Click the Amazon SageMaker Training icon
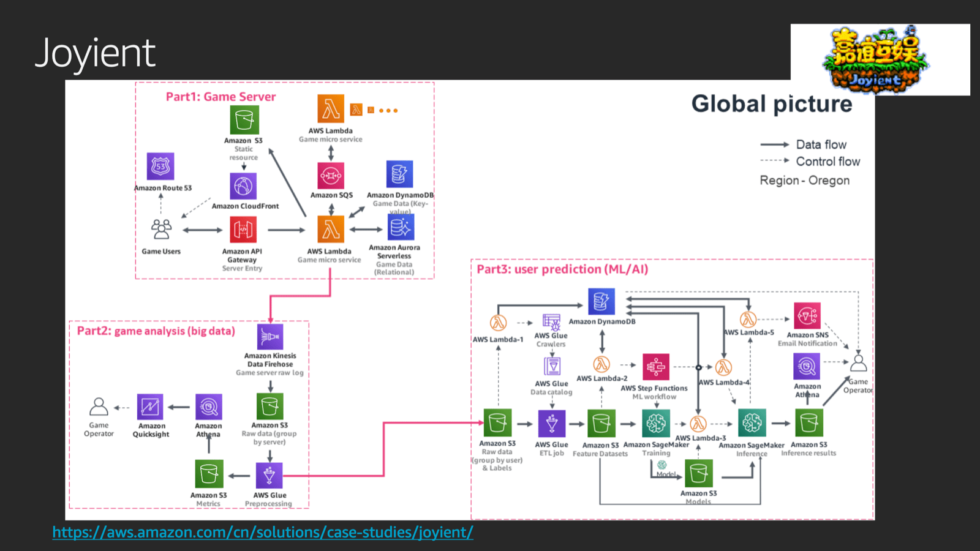This screenshot has width=980, height=551. pos(656,423)
